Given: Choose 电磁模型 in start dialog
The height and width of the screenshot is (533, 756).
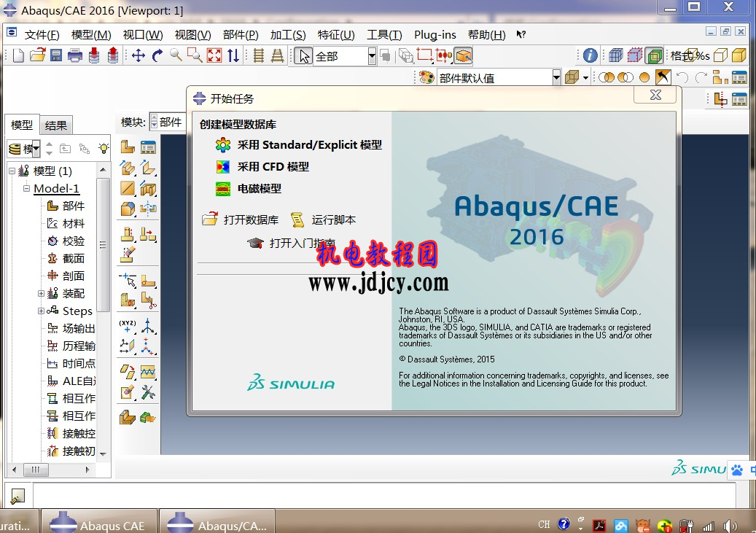Looking at the screenshot, I should [260, 189].
